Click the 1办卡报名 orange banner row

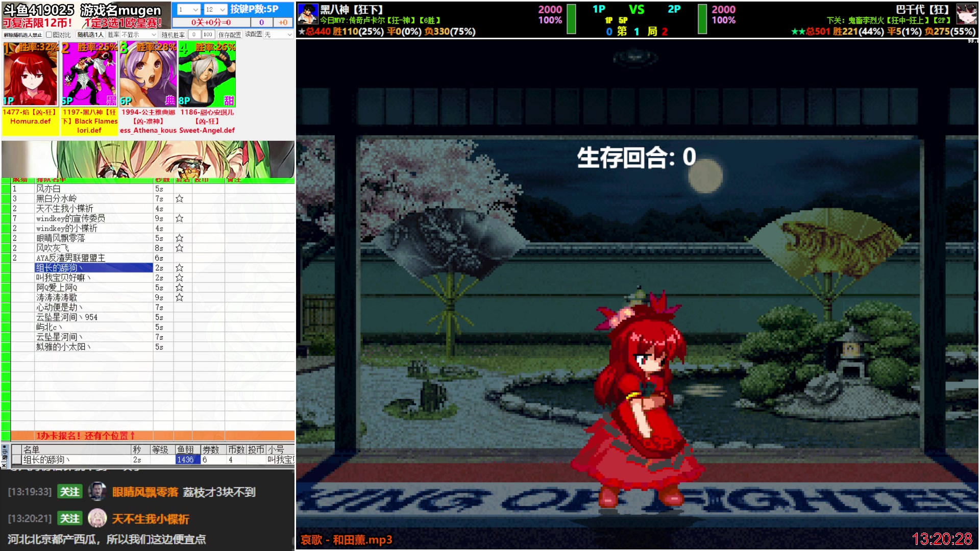click(153, 436)
